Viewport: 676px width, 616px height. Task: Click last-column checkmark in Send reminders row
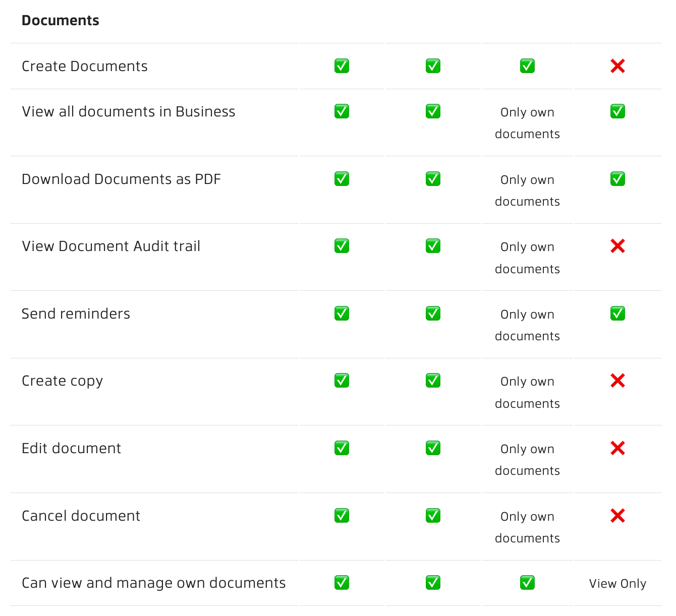pyautogui.click(x=617, y=314)
